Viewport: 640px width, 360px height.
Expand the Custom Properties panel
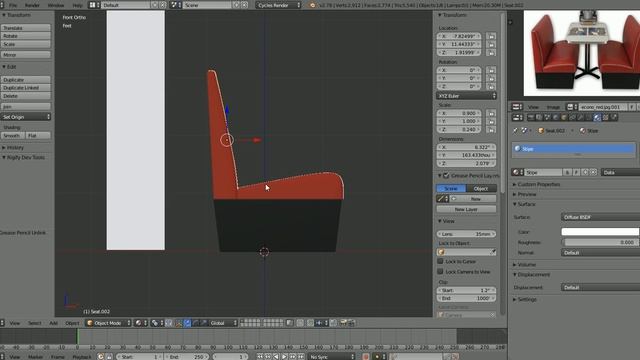coord(536,184)
